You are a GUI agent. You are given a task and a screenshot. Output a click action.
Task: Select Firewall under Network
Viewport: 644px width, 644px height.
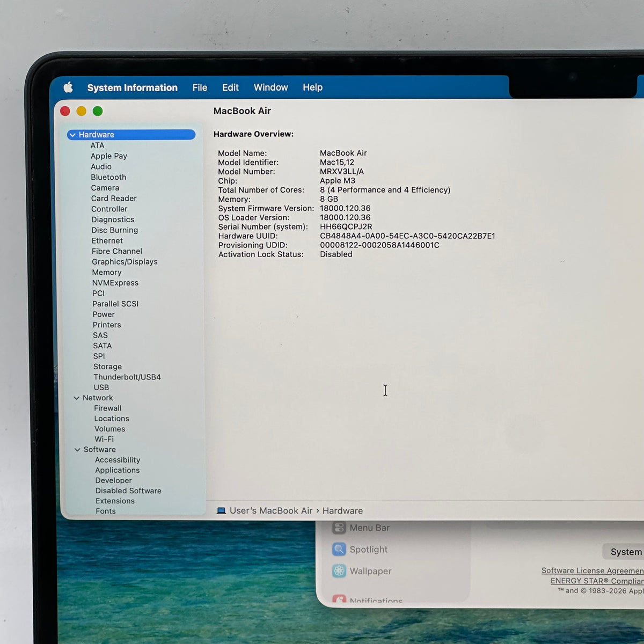[x=108, y=408]
